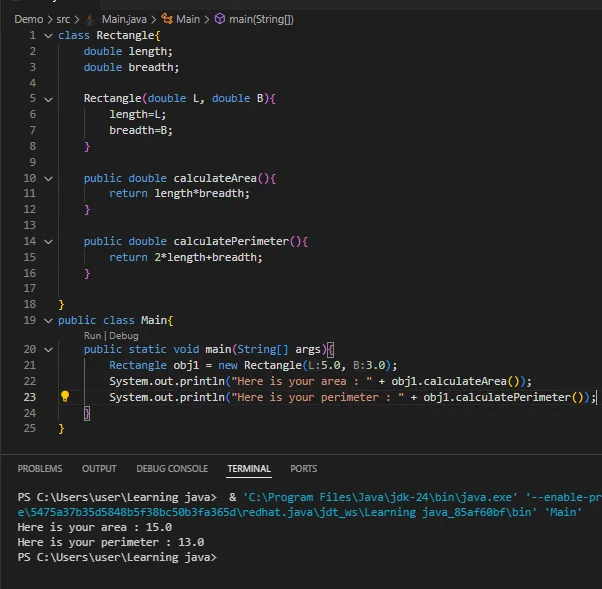The width and height of the screenshot is (602, 589).
Task: Click 'String[]' parameter type on line 20
Action: point(263,349)
